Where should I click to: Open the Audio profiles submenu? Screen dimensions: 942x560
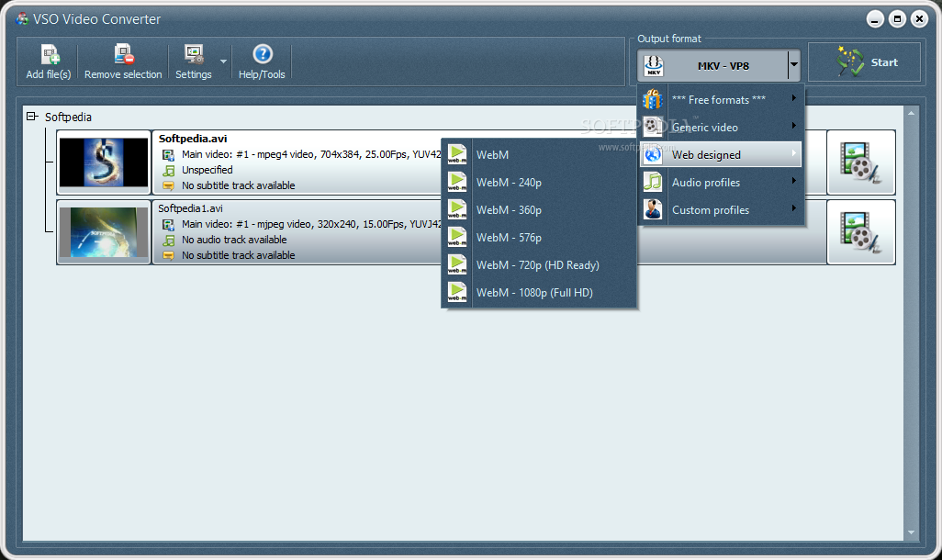pyautogui.click(x=721, y=183)
